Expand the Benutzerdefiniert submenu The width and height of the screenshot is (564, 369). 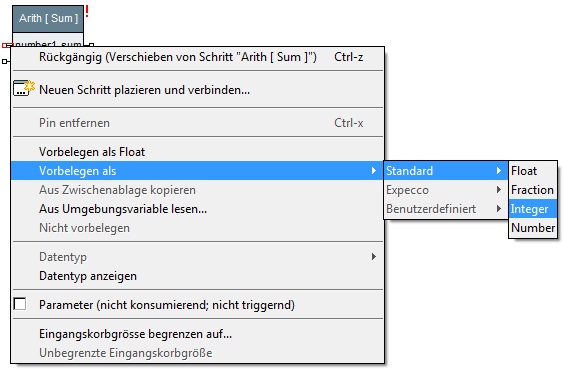(x=446, y=209)
